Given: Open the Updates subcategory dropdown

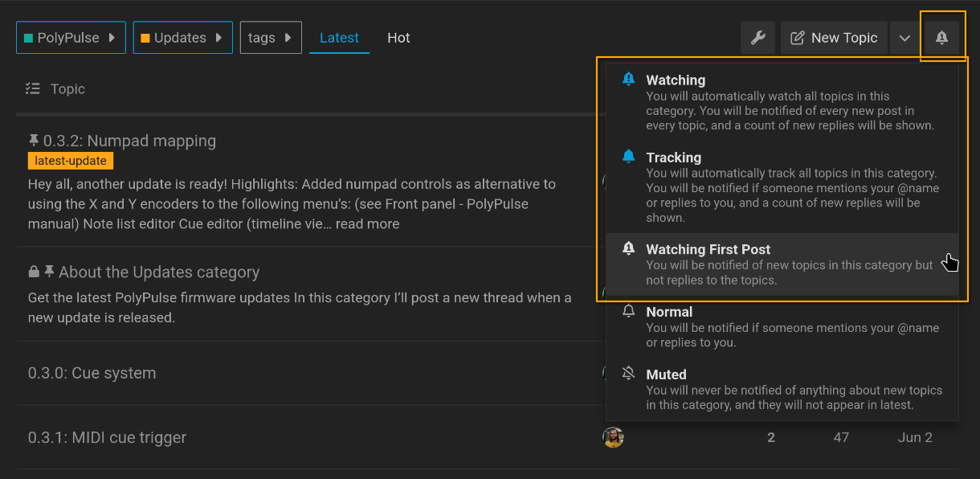Looking at the screenshot, I should (x=182, y=38).
